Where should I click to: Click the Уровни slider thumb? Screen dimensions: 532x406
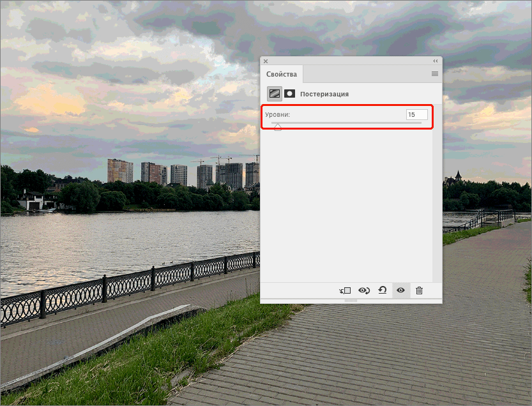click(x=277, y=126)
